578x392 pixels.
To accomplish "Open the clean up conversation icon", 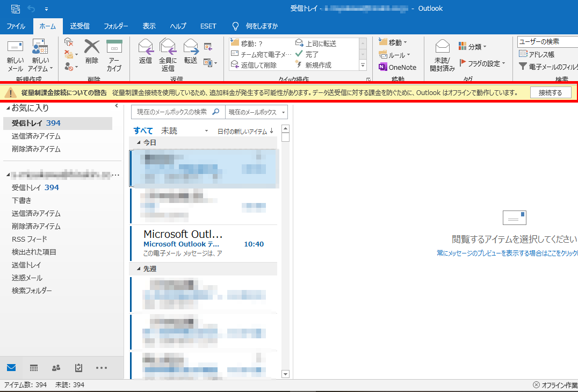I will (71, 54).
